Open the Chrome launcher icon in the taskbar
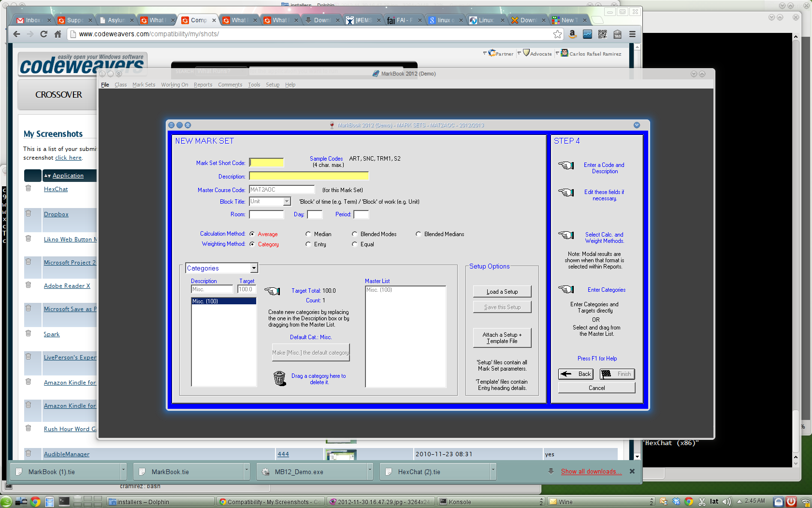Screen dimensions: 812x508 (35, 502)
